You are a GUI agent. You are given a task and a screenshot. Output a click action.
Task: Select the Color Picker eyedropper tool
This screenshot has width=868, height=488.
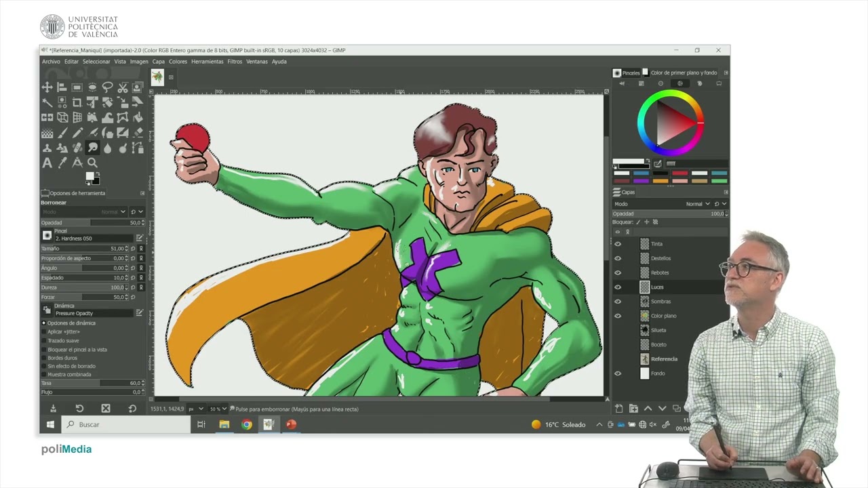coord(62,163)
